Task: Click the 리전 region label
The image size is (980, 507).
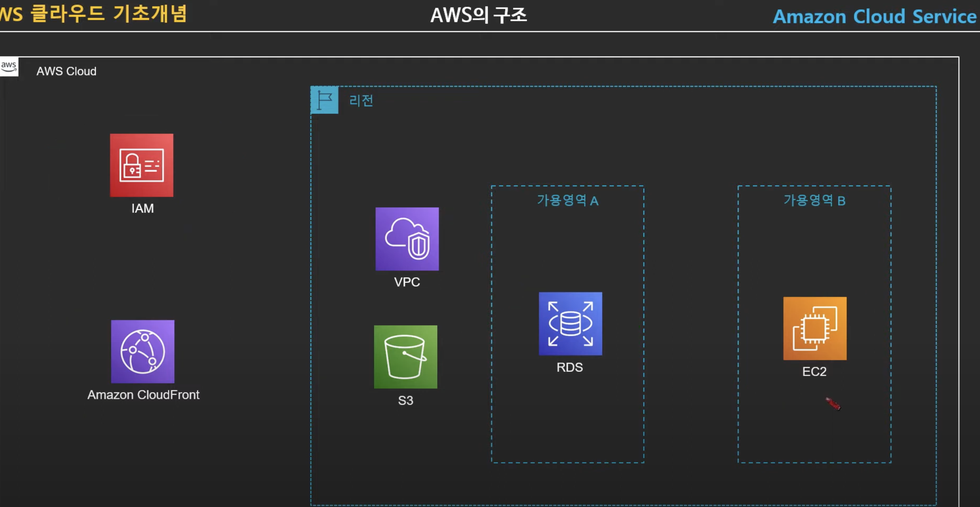Action: 361,100
